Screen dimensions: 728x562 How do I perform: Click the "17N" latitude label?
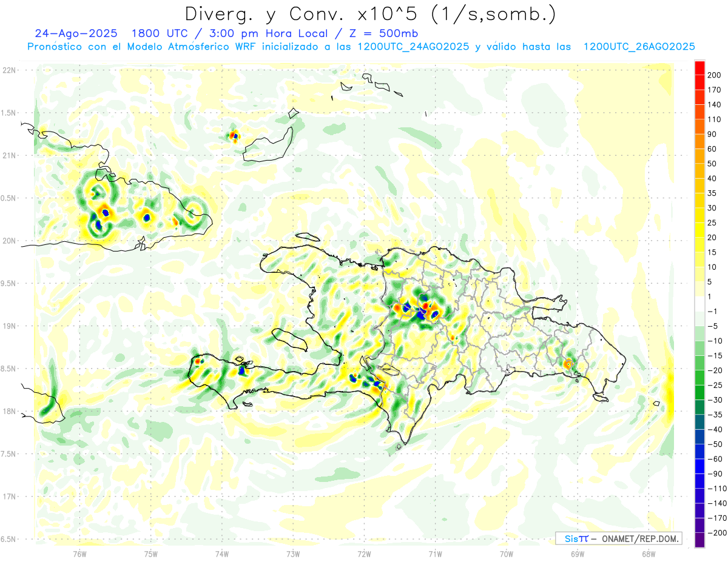[x=9, y=497]
